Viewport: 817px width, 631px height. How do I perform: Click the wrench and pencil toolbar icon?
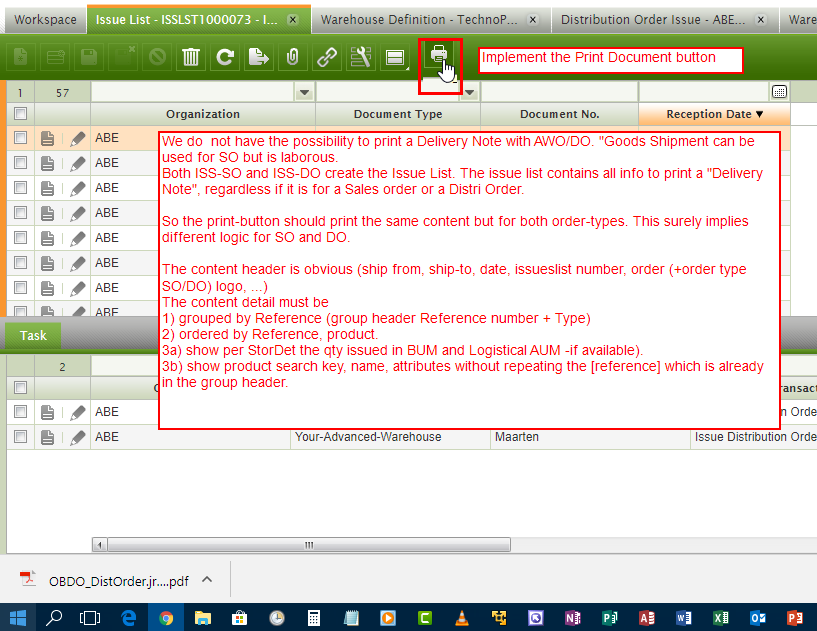coord(361,58)
